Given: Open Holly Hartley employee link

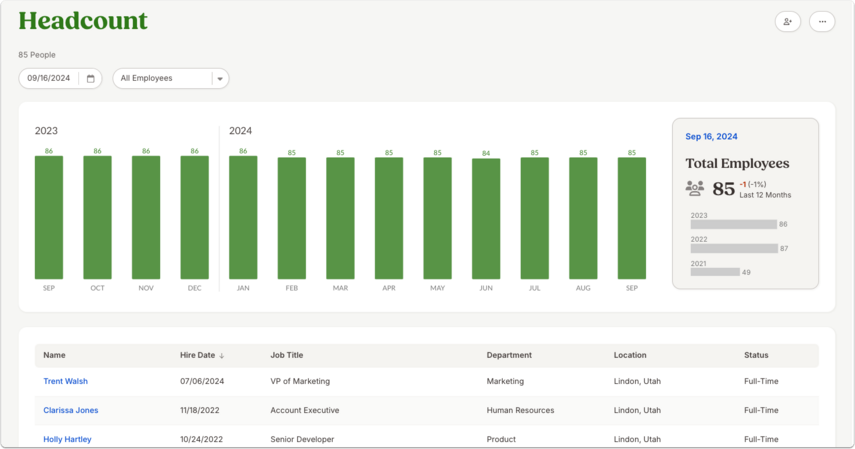Looking at the screenshot, I should [67, 439].
